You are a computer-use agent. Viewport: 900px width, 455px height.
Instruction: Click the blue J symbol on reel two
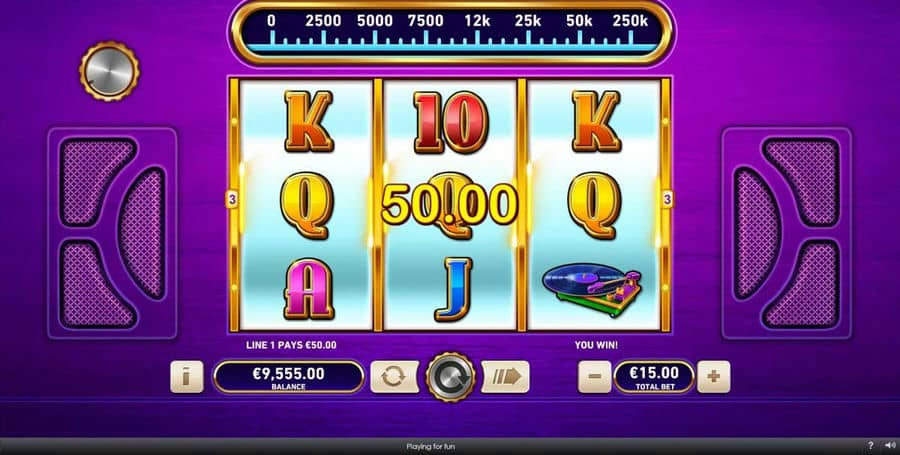click(x=453, y=289)
